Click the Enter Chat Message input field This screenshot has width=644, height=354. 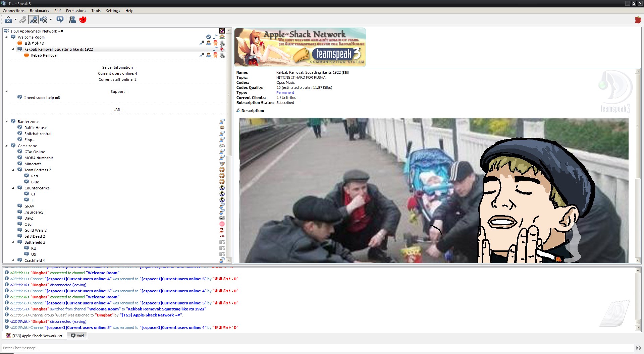coord(318,348)
